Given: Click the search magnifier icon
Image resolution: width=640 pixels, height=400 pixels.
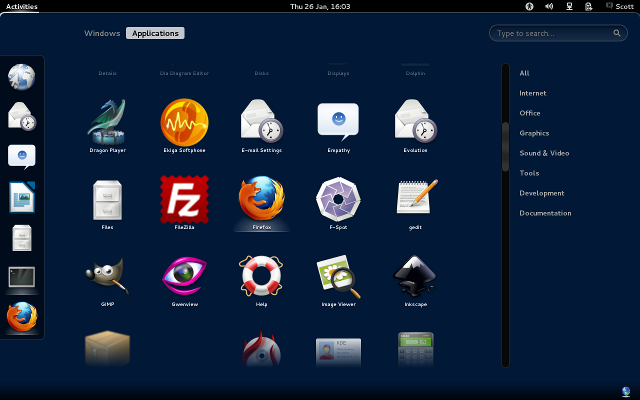Looking at the screenshot, I should pyautogui.click(x=617, y=33).
